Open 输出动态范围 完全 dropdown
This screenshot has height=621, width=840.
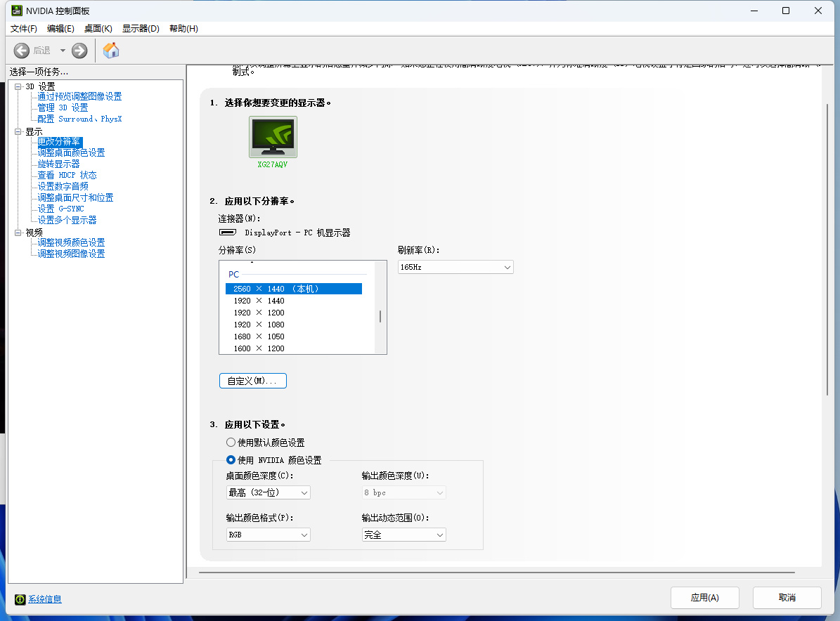click(404, 535)
